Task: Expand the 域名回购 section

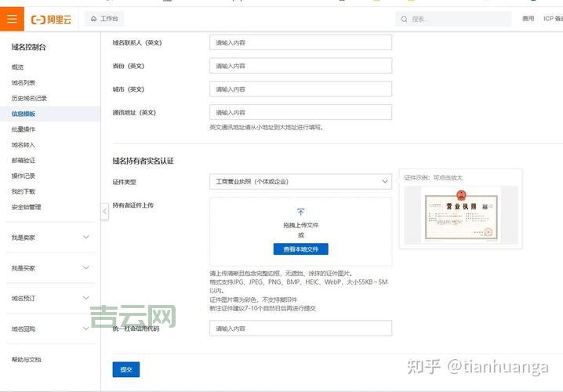Action: (x=50, y=328)
